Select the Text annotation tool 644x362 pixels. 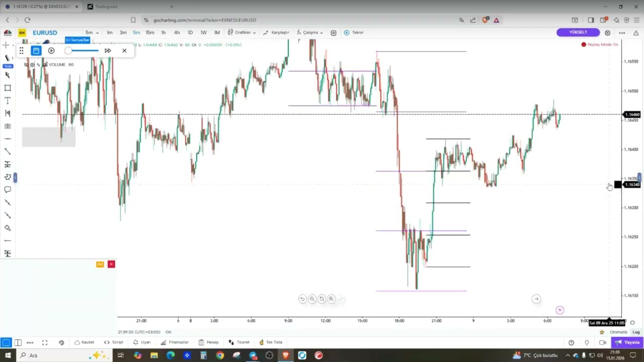pyautogui.click(x=7, y=101)
